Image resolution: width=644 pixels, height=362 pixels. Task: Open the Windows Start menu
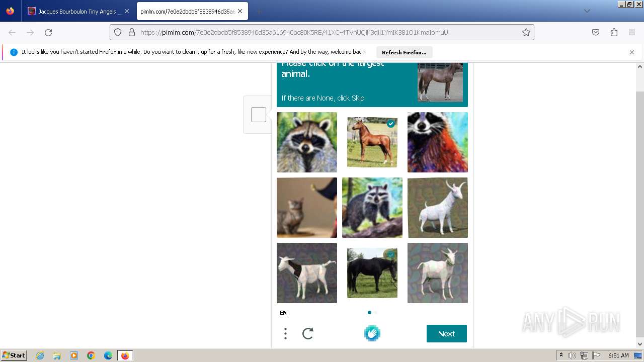14,355
